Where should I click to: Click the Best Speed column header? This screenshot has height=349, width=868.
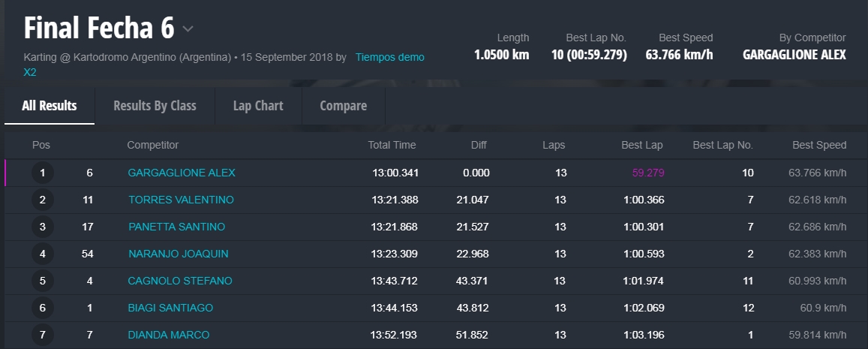819,145
